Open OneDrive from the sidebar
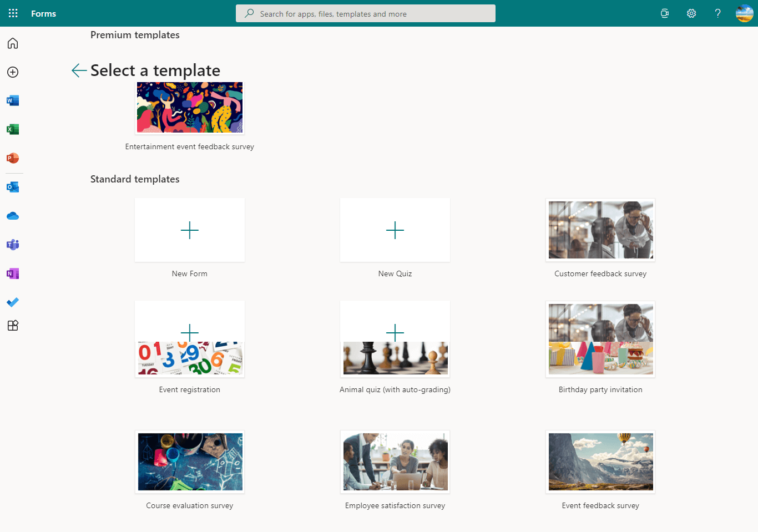 point(13,216)
